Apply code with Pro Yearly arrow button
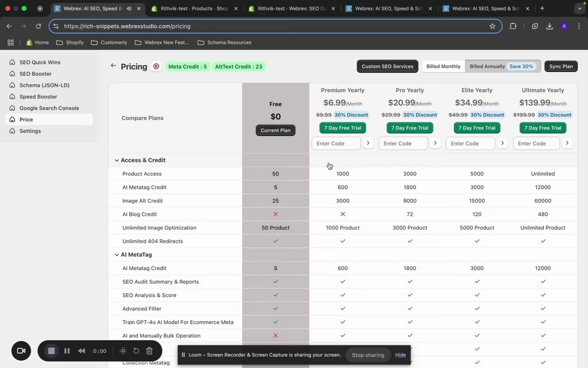588x368 pixels. pyautogui.click(x=435, y=143)
